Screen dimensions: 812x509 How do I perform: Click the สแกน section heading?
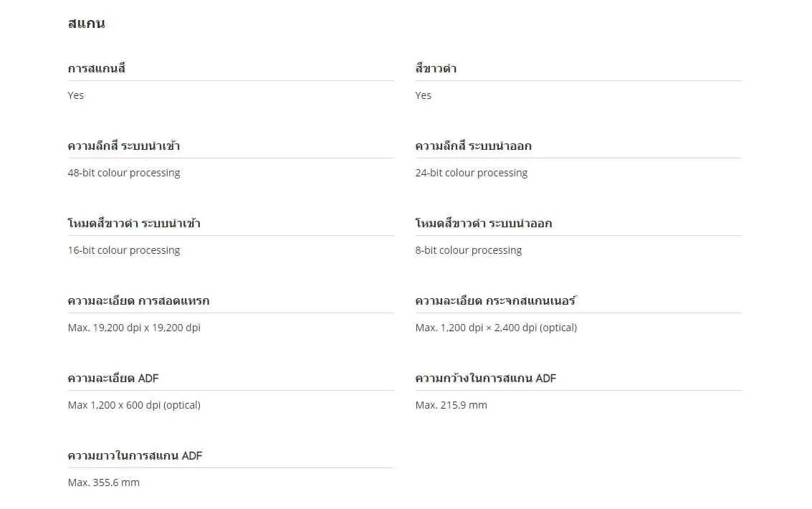pos(86,24)
